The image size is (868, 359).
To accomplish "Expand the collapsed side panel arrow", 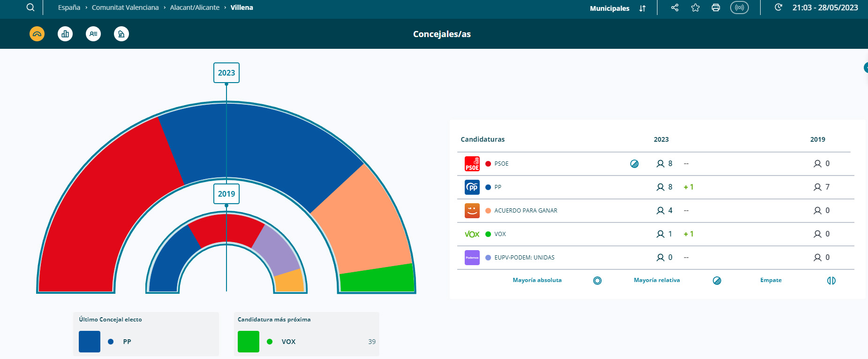I will 866,68.
